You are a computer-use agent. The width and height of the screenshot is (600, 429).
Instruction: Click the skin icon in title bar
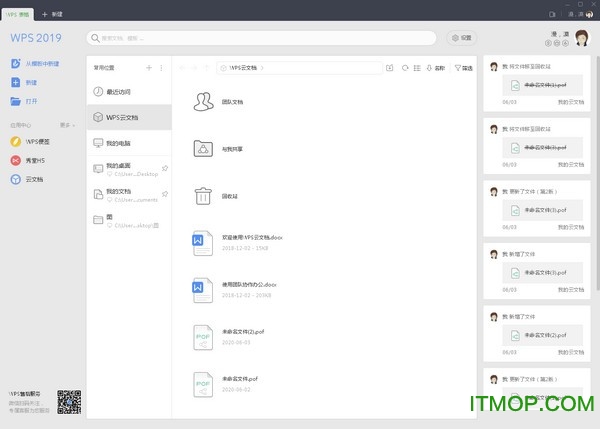tap(552, 14)
